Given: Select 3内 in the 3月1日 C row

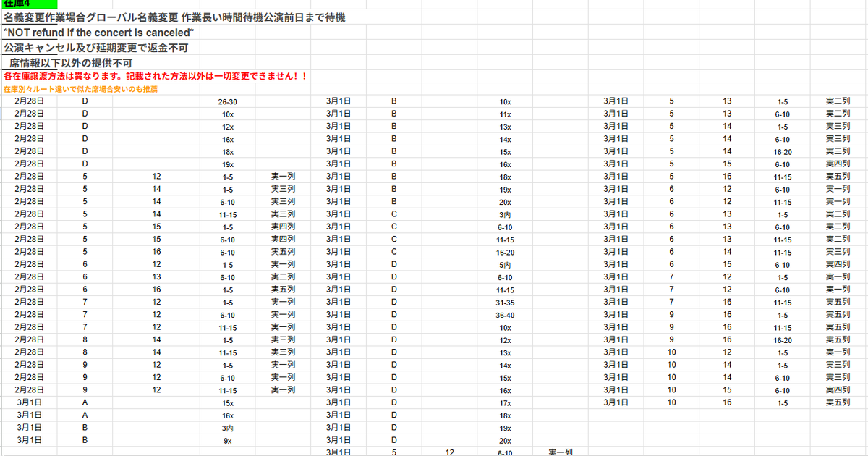Looking at the screenshot, I should (505, 214).
